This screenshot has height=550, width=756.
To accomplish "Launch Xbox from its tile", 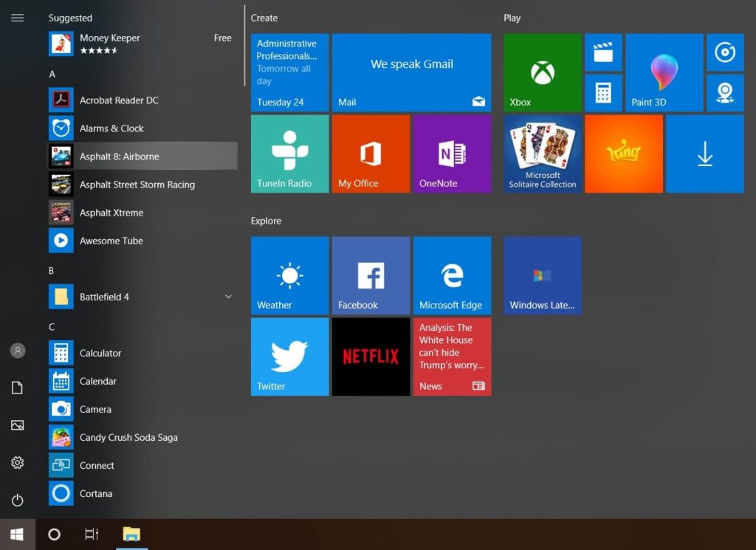I will click(543, 72).
